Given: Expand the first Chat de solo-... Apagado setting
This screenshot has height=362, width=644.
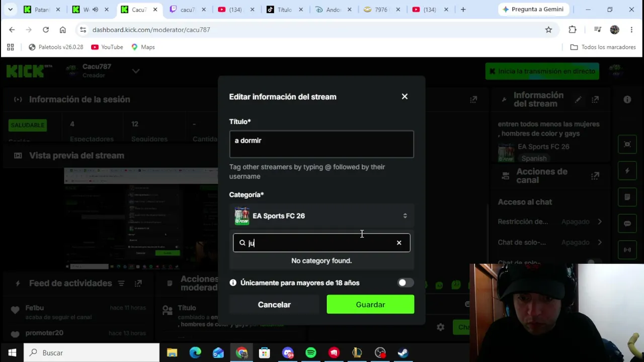Looking at the screenshot, I should coord(599,242).
